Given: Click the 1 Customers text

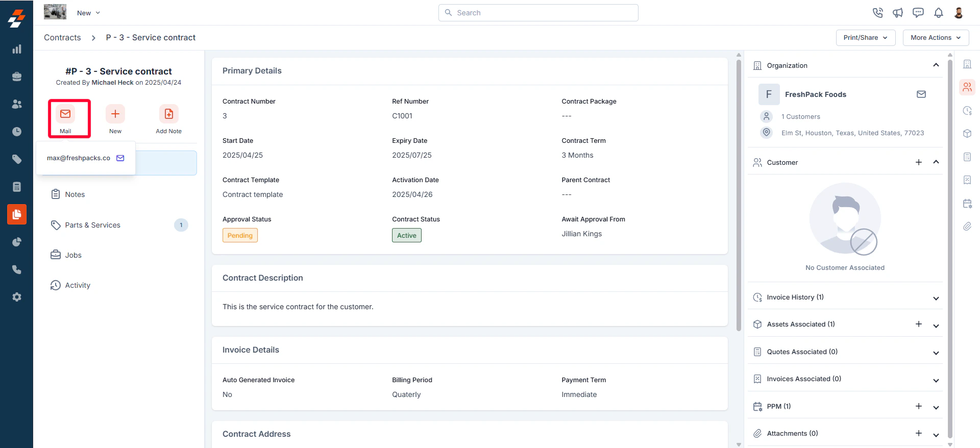Looking at the screenshot, I should [801, 117].
